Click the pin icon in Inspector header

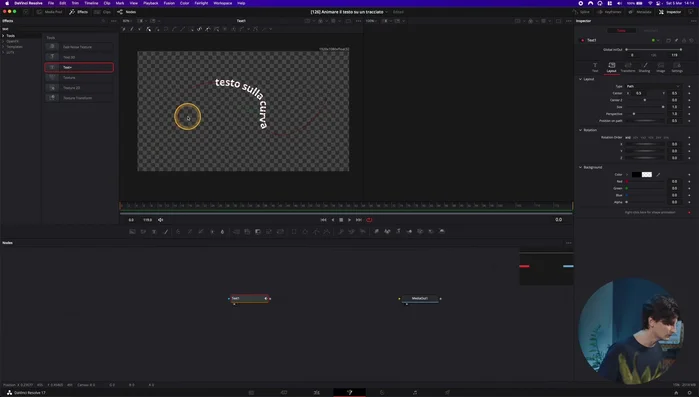tap(676, 41)
